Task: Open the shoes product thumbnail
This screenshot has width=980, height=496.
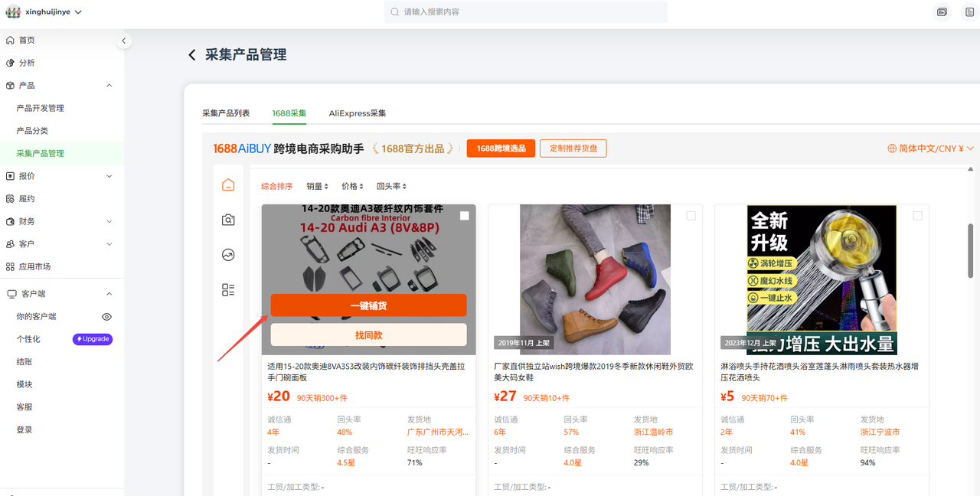Action: coord(595,279)
